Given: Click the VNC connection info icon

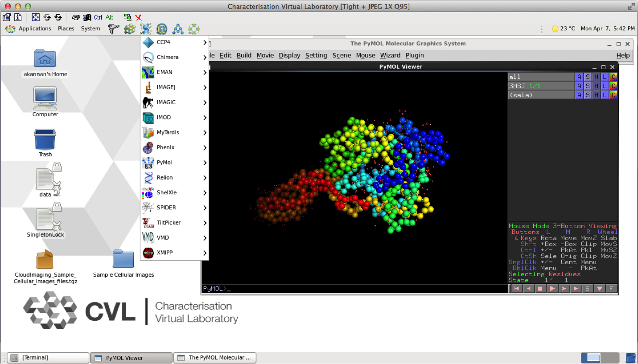Looking at the screenshot, I should [x=18, y=17].
